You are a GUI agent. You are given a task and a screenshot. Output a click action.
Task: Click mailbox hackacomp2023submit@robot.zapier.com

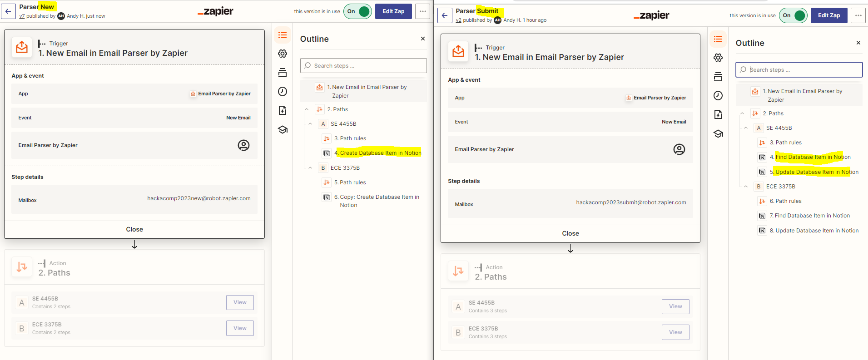pos(631,202)
